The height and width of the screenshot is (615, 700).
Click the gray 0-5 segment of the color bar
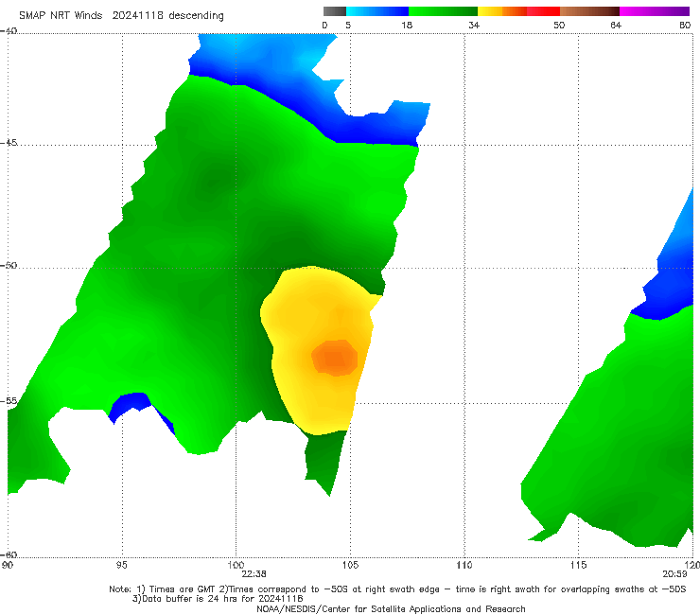point(335,11)
